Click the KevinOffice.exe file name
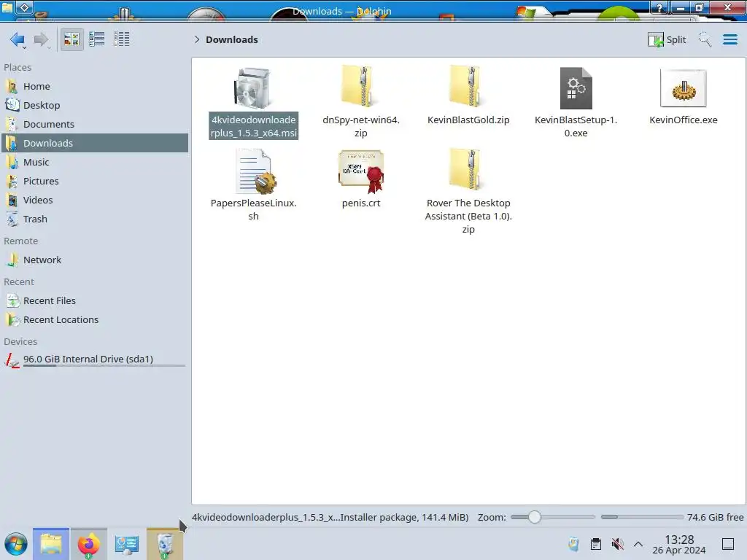The width and height of the screenshot is (747, 560). [683, 120]
